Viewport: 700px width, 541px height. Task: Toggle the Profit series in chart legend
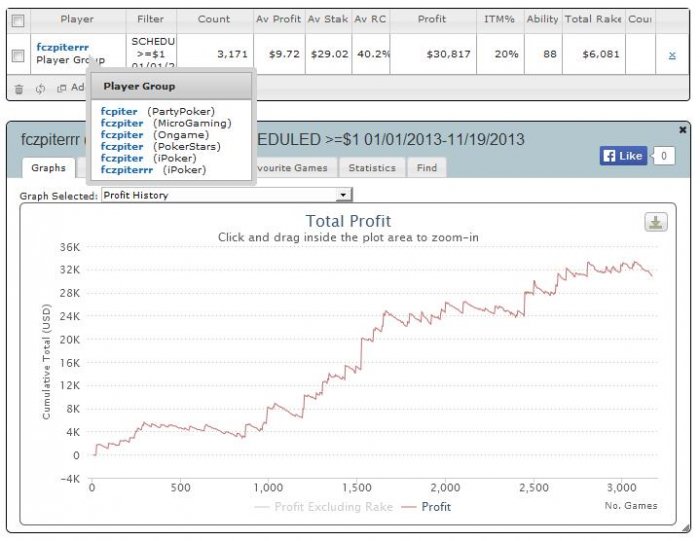426,507
